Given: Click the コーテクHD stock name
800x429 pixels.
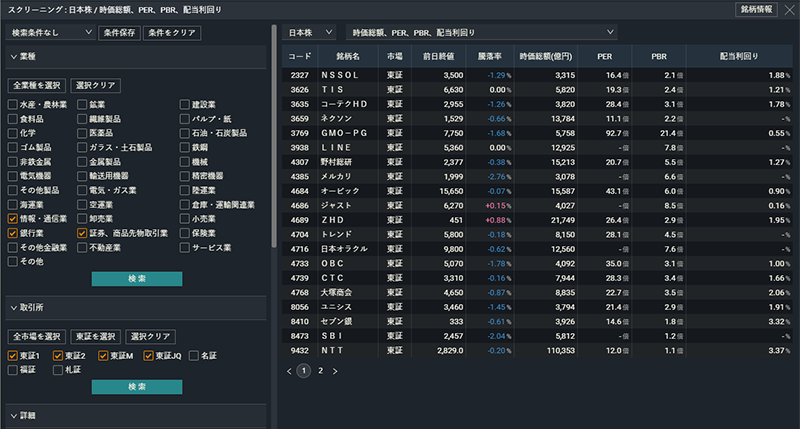Looking at the screenshot, I should pos(344,104).
